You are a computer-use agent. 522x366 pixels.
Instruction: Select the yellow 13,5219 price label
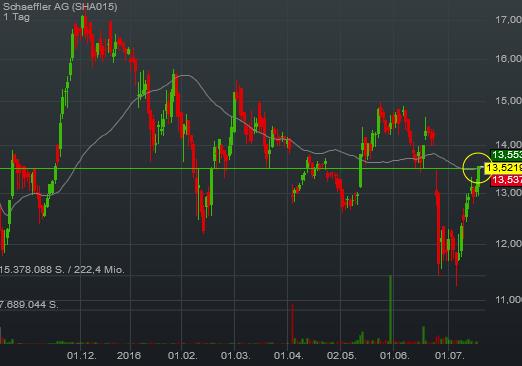503,168
